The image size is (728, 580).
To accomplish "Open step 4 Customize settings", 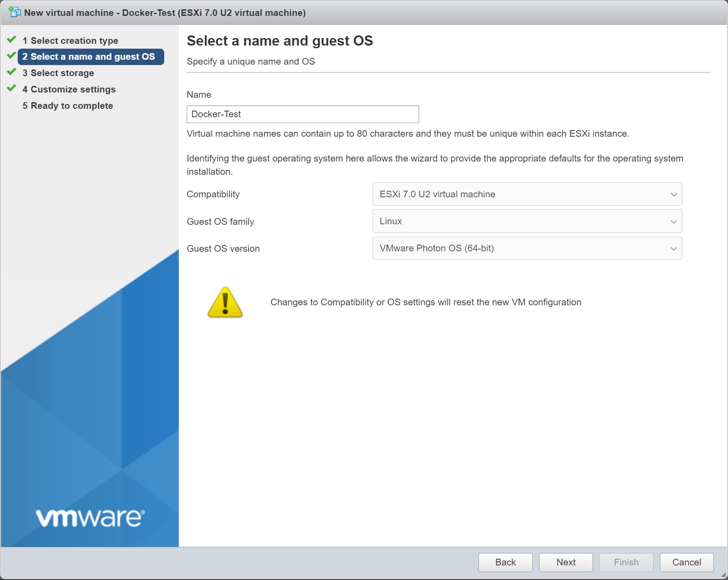I will [x=69, y=89].
